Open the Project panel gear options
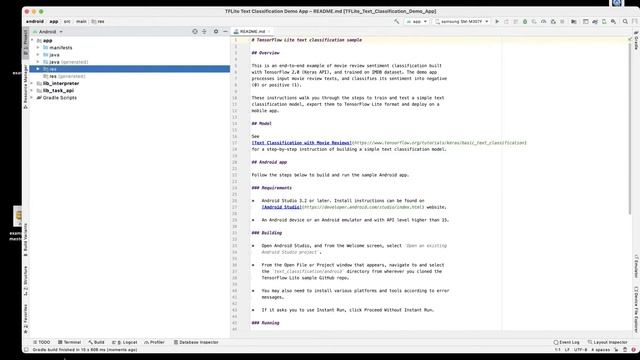 point(216,31)
